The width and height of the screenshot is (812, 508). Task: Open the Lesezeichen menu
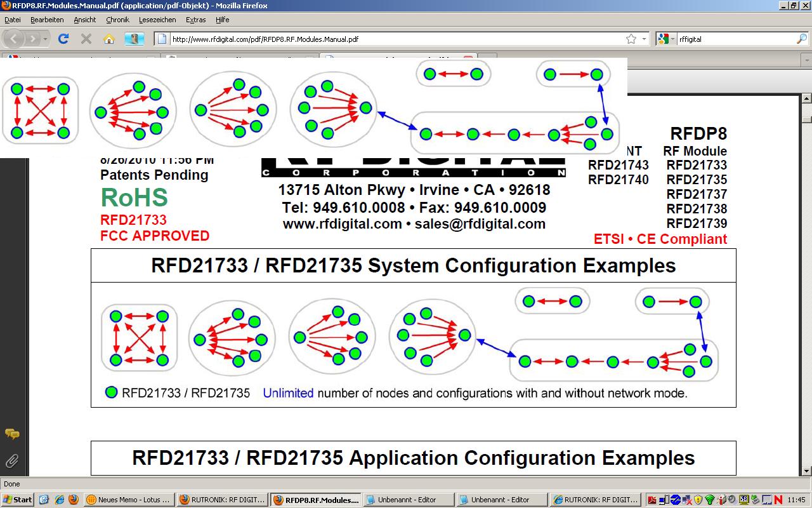coord(157,20)
